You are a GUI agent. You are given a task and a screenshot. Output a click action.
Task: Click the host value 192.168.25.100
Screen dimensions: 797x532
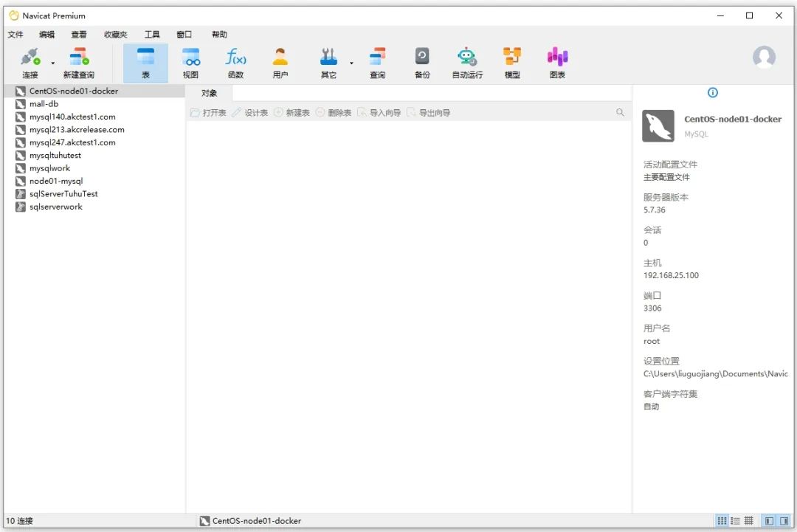point(671,275)
